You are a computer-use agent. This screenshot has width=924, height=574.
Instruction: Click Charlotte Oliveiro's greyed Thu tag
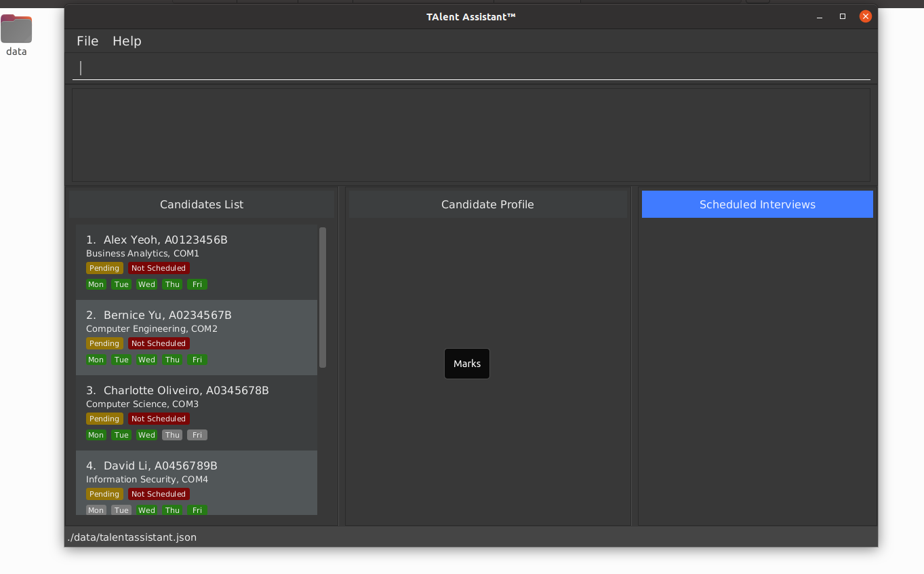click(172, 435)
